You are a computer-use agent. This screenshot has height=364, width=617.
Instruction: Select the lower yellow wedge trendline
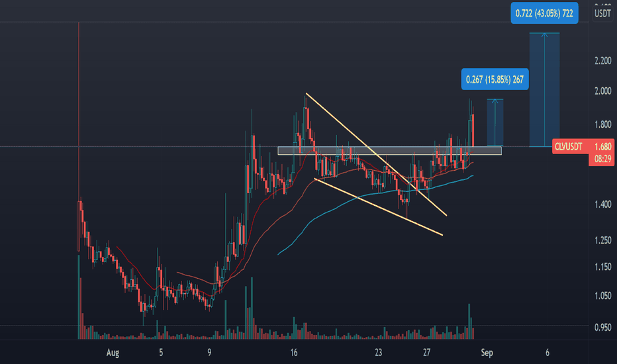[x=379, y=207]
